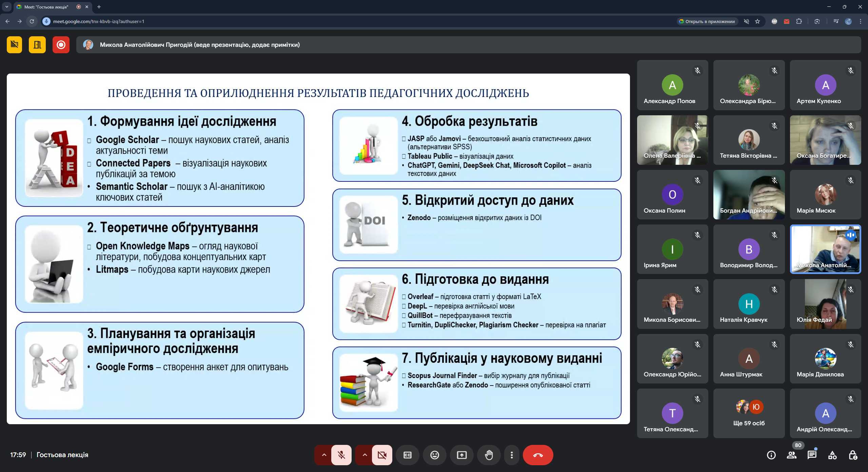This screenshot has width=868, height=472.
Task: Select Наталія Кравчук participant tile
Action: [x=749, y=304]
